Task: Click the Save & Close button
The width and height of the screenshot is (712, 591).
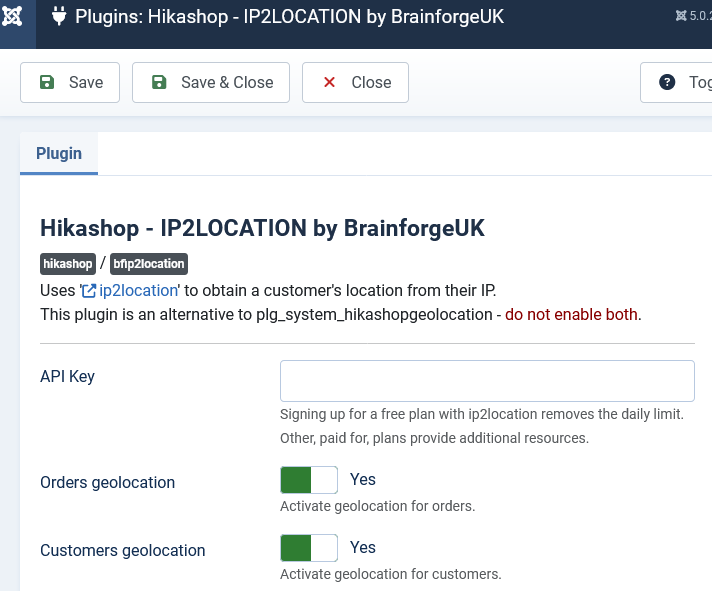Action: (x=211, y=83)
